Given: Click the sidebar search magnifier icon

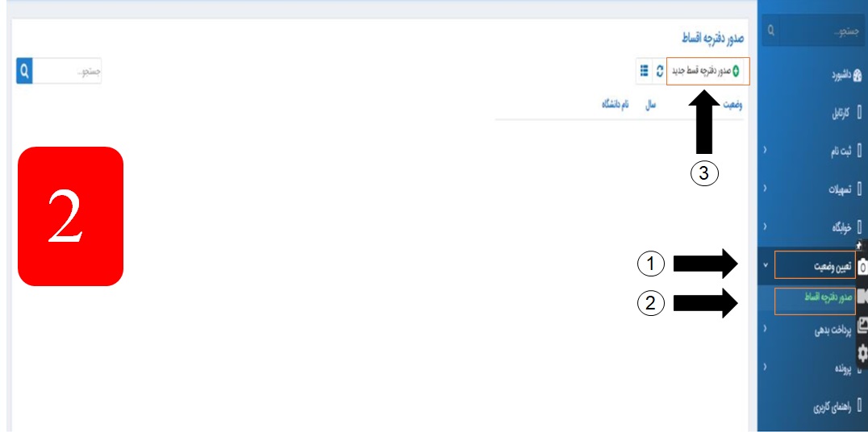Looking at the screenshot, I should (770, 32).
